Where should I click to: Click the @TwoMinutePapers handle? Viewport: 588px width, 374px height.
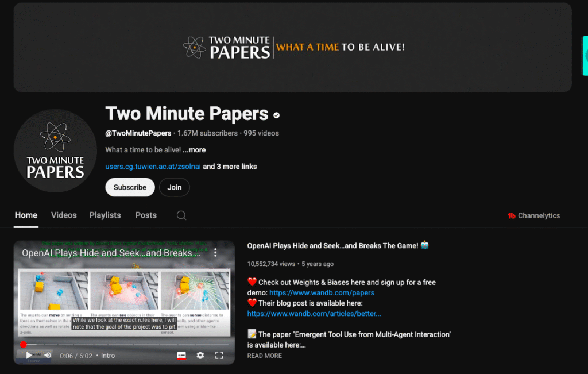click(138, 133)
